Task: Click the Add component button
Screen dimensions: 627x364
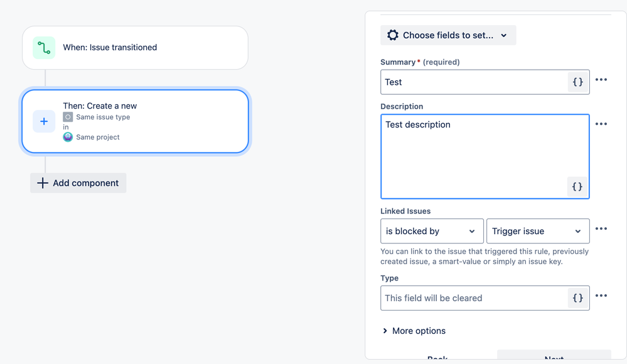Action: tap(78, 183)
